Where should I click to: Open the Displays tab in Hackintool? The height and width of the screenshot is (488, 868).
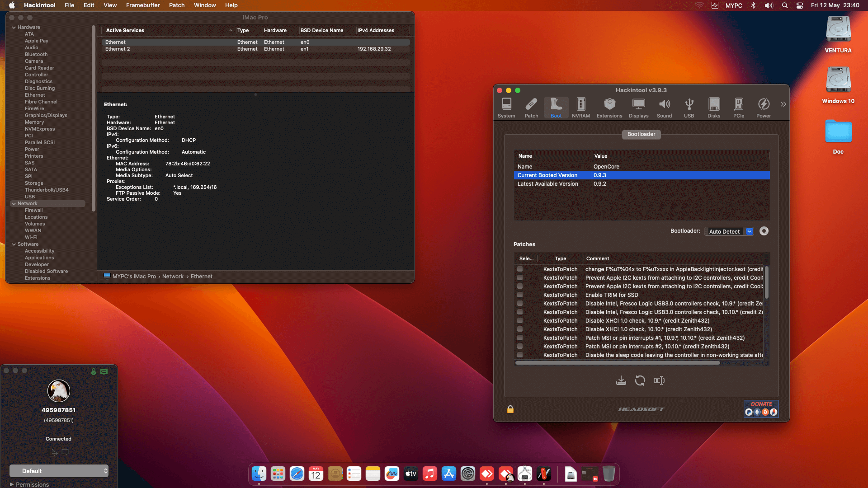click(x=638, y=108)
